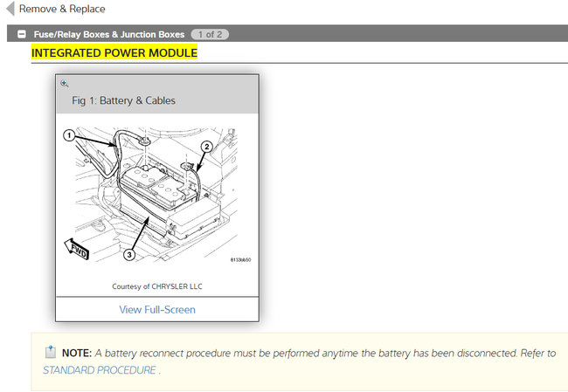Image resolution: width=568 pixels, height=392 pixels.
Task: Click the magnifier zoom icon on figure
Action: (x=64, y=84)
